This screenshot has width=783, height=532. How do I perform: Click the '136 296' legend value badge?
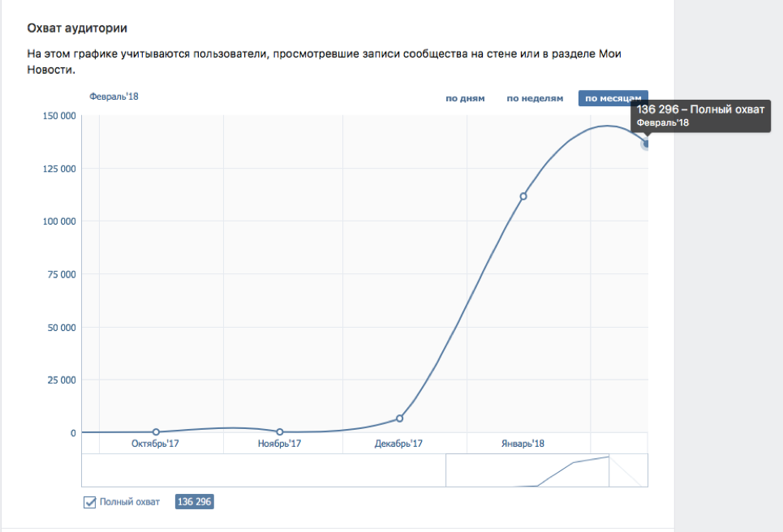tap(195, 502)
